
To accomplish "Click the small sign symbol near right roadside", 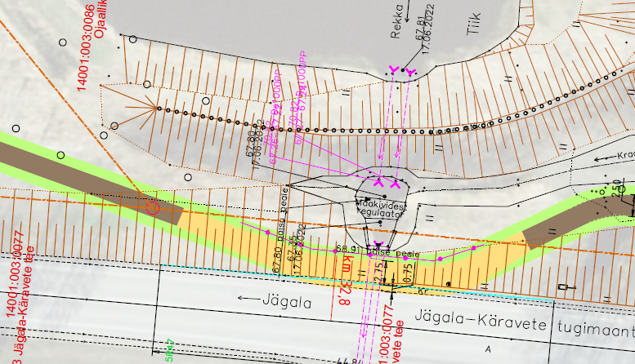I will (563, 287).
